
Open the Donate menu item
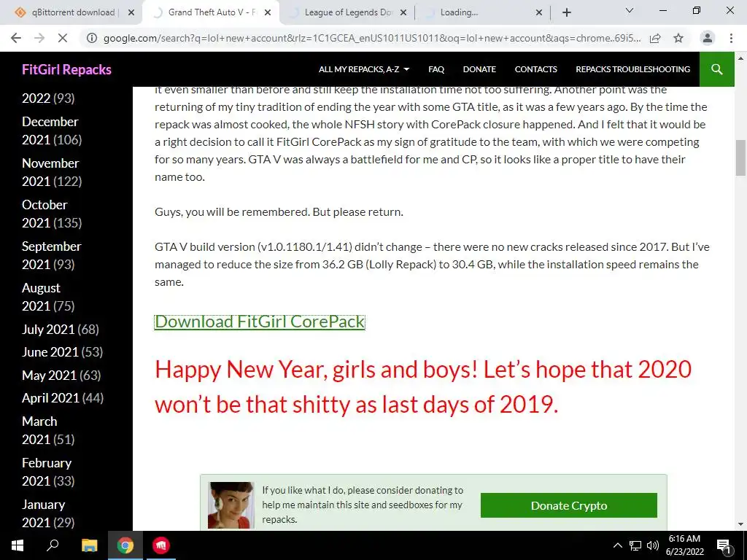click(x=479, y=69)
